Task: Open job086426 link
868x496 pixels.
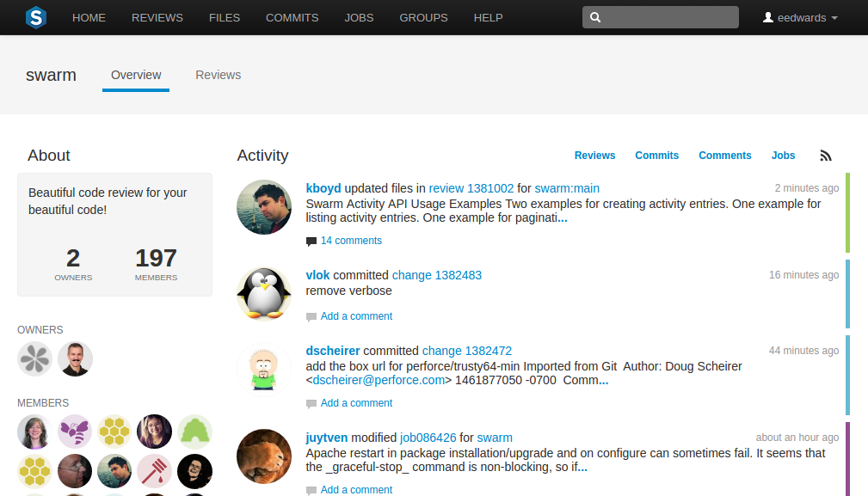Action: coord(428,438)
